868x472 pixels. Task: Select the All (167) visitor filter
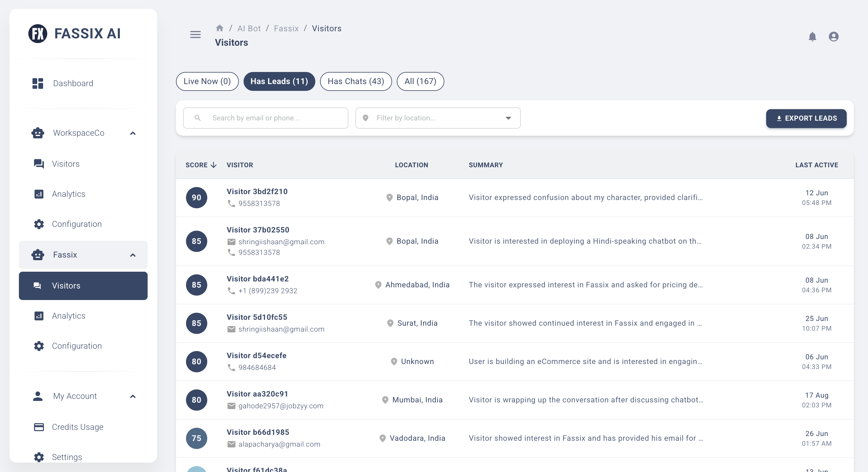420,81
